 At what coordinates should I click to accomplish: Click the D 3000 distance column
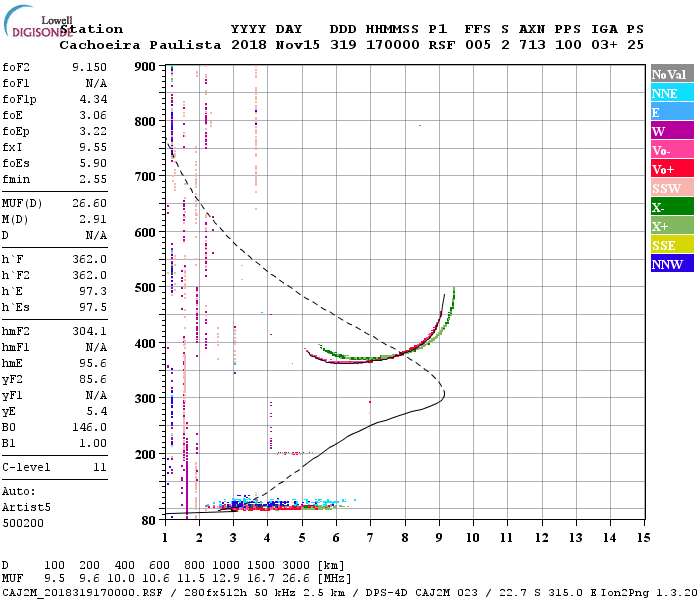[x=296, y=566]
